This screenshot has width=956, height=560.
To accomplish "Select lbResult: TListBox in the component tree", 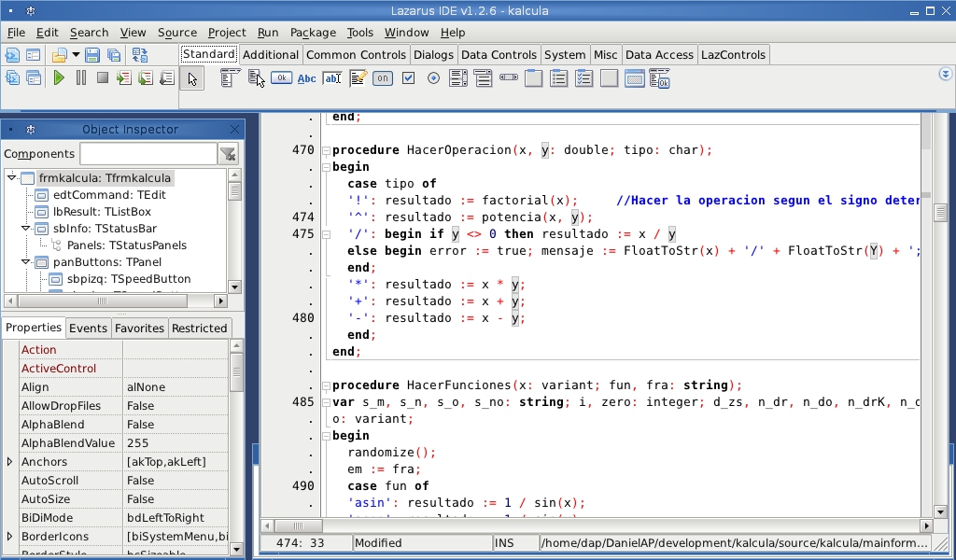I will pyautogui.click(x=102, y=212).
